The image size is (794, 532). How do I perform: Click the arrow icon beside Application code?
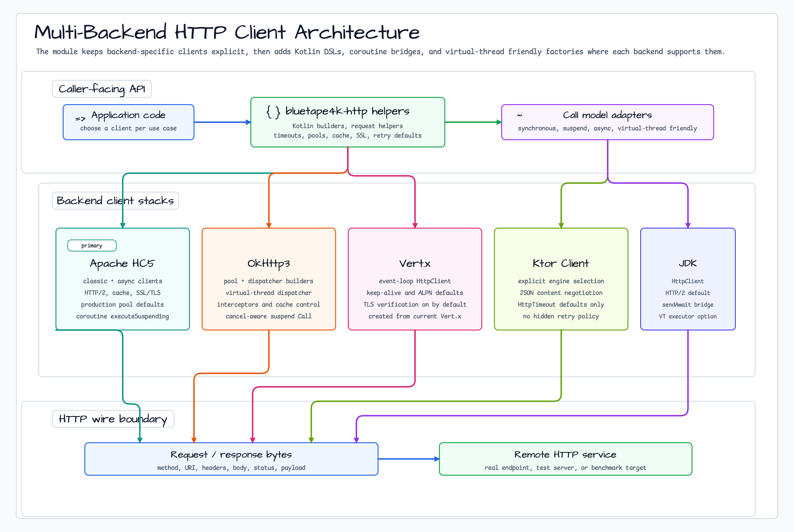tap(80, 119)
